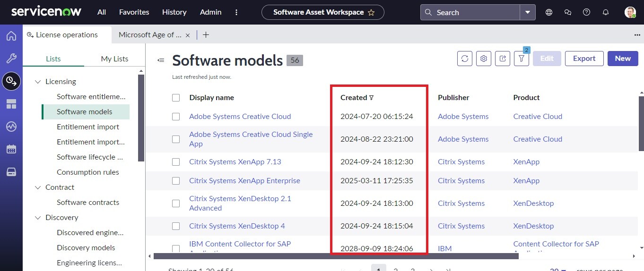Open the Admin menu
Viewport: 644px width, 271px height.
pos(211,12)
